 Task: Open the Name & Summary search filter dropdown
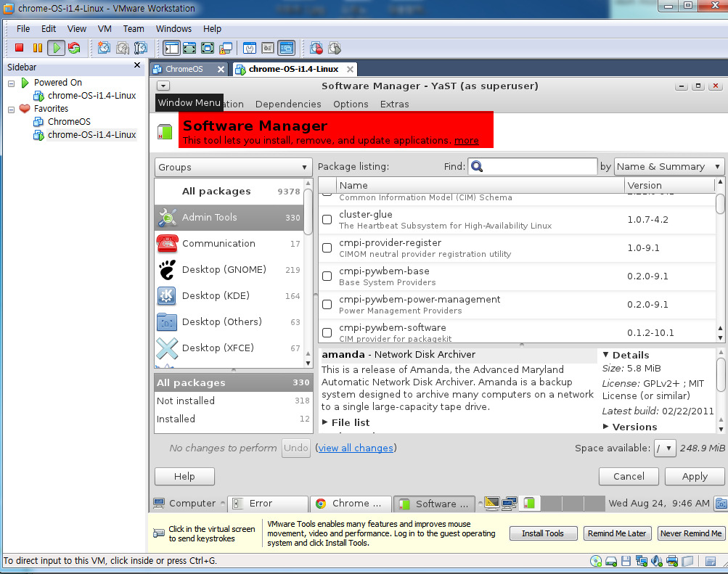[x=668, y=167]
